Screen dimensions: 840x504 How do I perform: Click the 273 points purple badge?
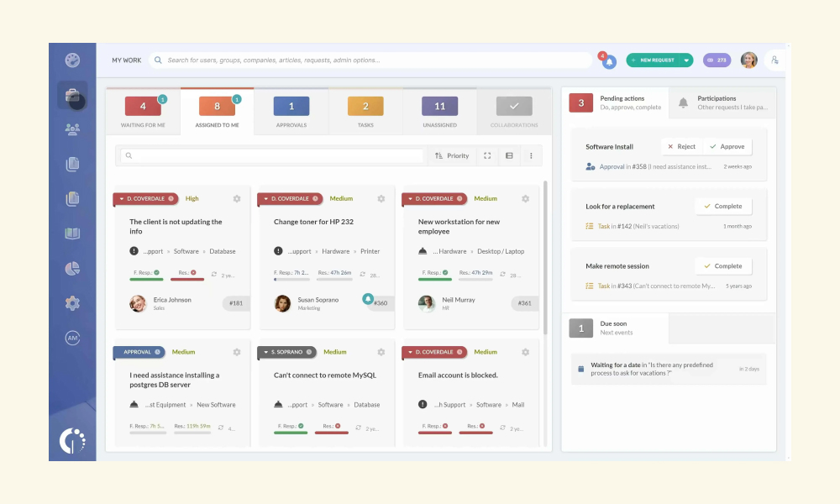pyautogui.click(x=717, y=60)
